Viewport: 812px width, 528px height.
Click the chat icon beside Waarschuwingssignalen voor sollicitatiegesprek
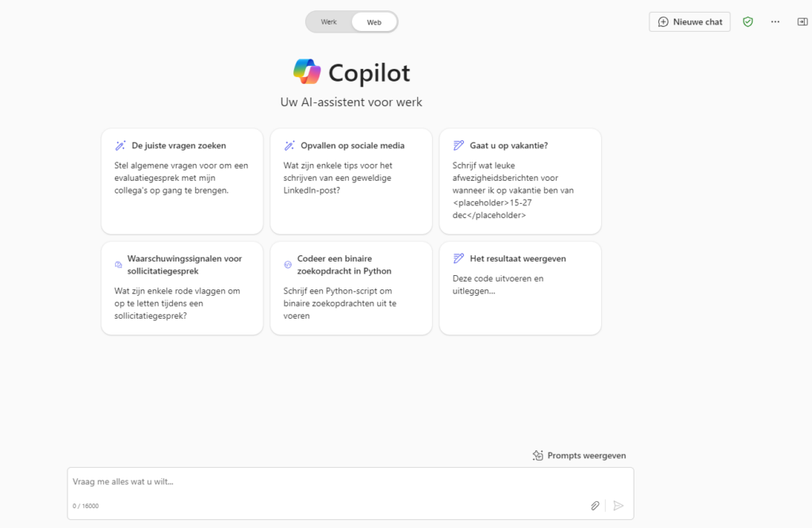(118, 265)
